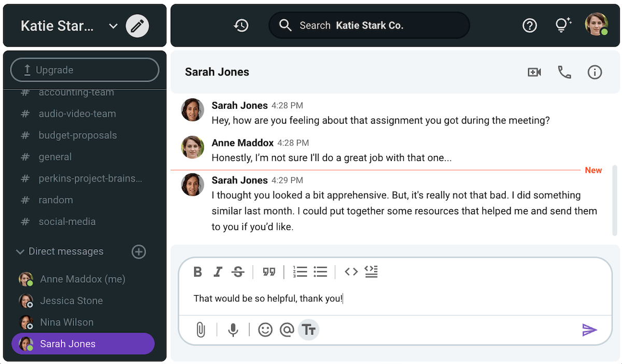Start a phone call with Sarah Jones
The height and width of the screenshot is (364, 622).
(x=564, y=72)
